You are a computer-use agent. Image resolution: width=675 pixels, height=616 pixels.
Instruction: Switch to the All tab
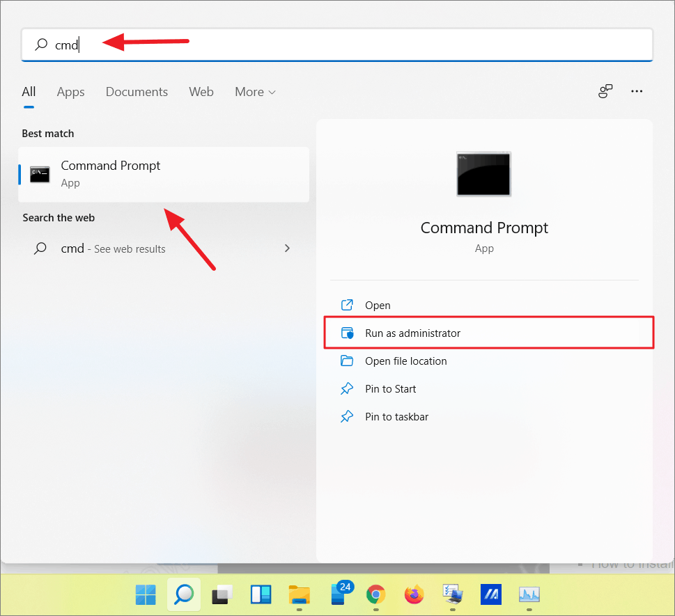coord(29,92)
